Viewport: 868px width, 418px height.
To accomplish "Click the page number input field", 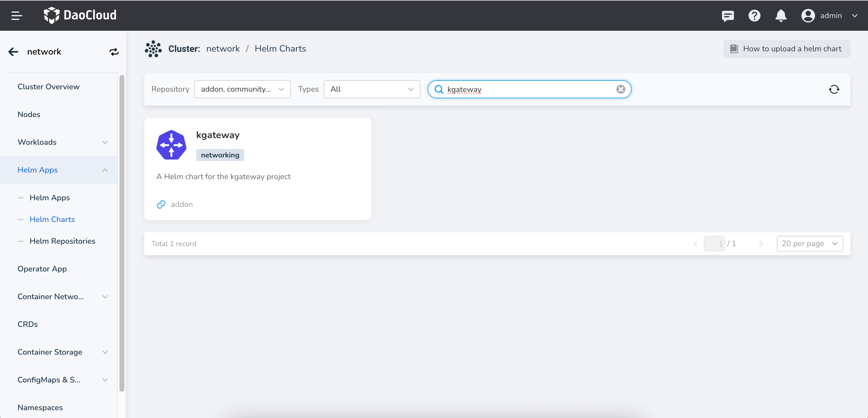I will 714,243.
